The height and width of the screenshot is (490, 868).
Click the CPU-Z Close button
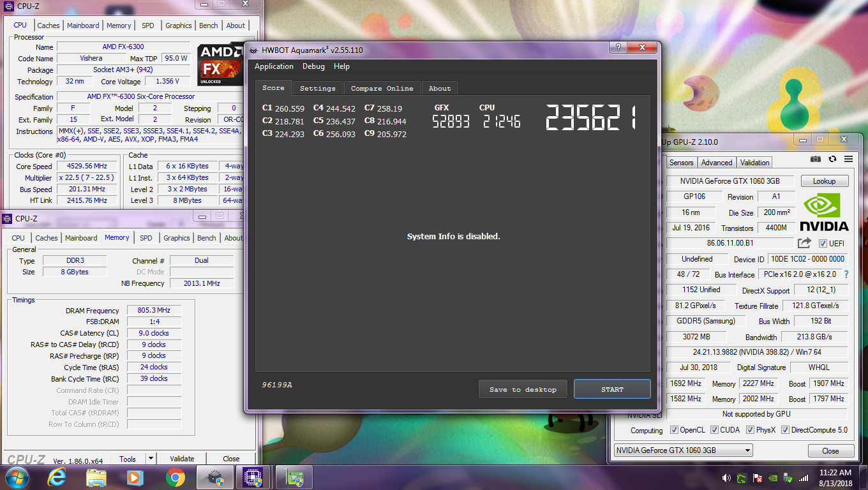[x=231, y=458]
